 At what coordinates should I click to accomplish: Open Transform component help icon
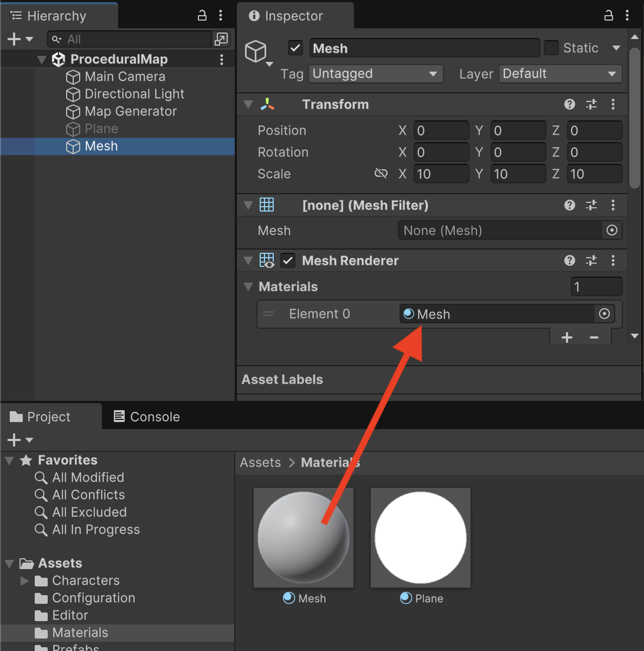pyautogui.click(x=569, y=104)
